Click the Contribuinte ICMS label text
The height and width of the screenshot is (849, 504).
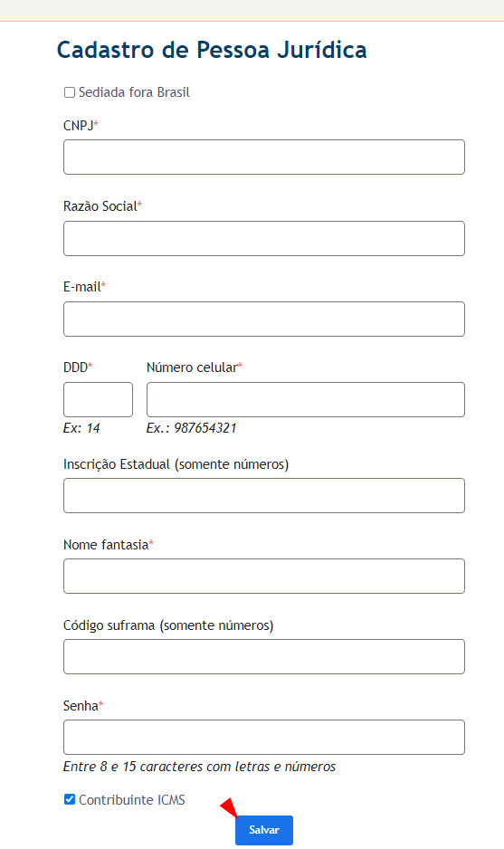click(x=132, y=800)
